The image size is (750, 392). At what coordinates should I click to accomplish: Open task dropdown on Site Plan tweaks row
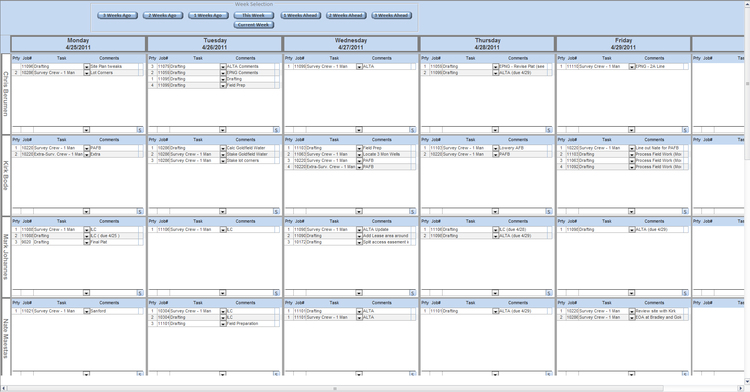coord(87,67)
